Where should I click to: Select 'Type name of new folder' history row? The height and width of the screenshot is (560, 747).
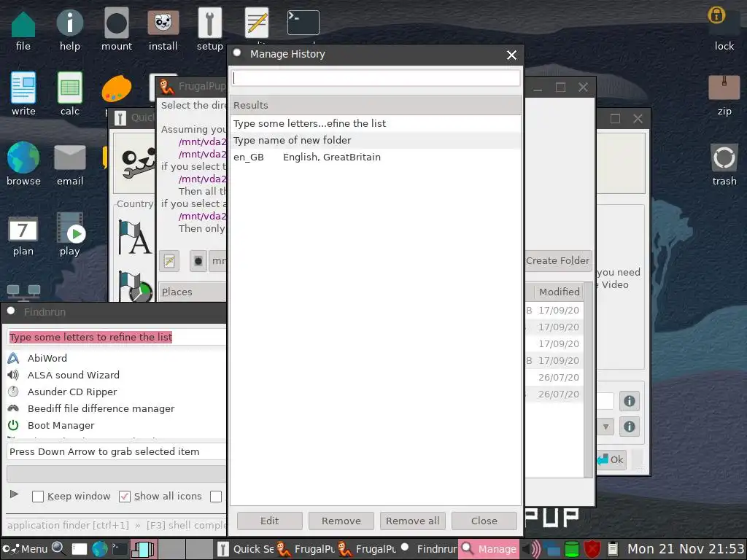[376, 140]
